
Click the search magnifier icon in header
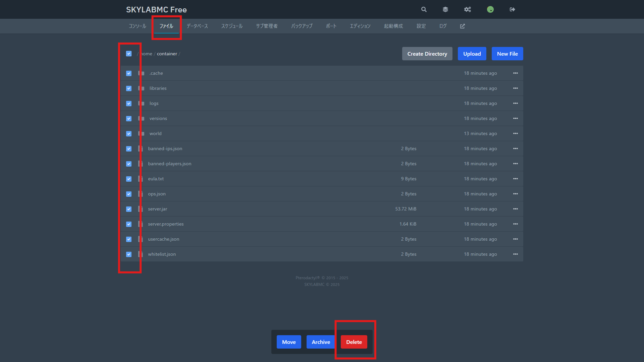click(424, 9)
